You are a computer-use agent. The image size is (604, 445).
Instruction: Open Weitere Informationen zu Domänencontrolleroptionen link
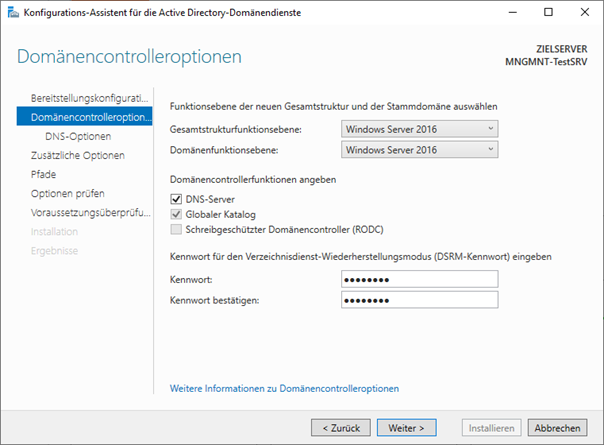point(285,388)
